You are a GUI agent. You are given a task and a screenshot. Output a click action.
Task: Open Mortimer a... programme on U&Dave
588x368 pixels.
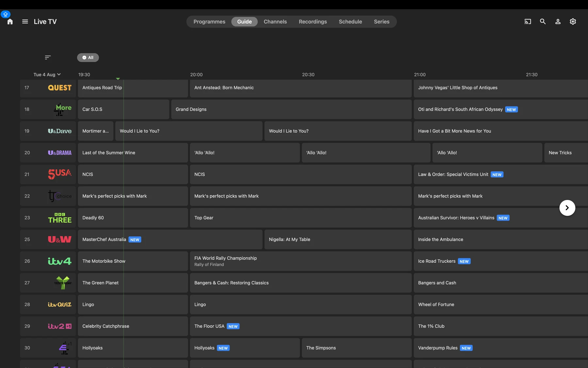[96, 131]
